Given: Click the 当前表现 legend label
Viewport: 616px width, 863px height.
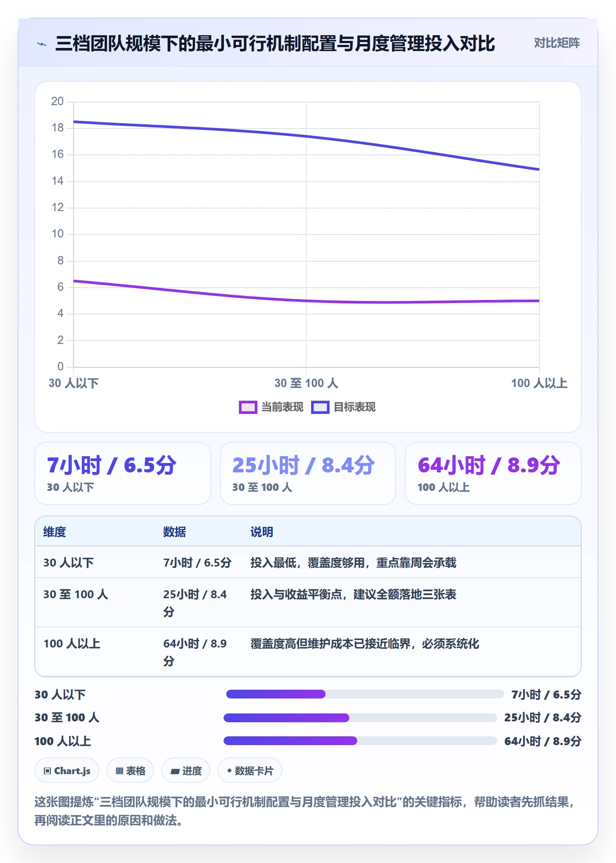Looking at the screenshot, I should (282, 407).
